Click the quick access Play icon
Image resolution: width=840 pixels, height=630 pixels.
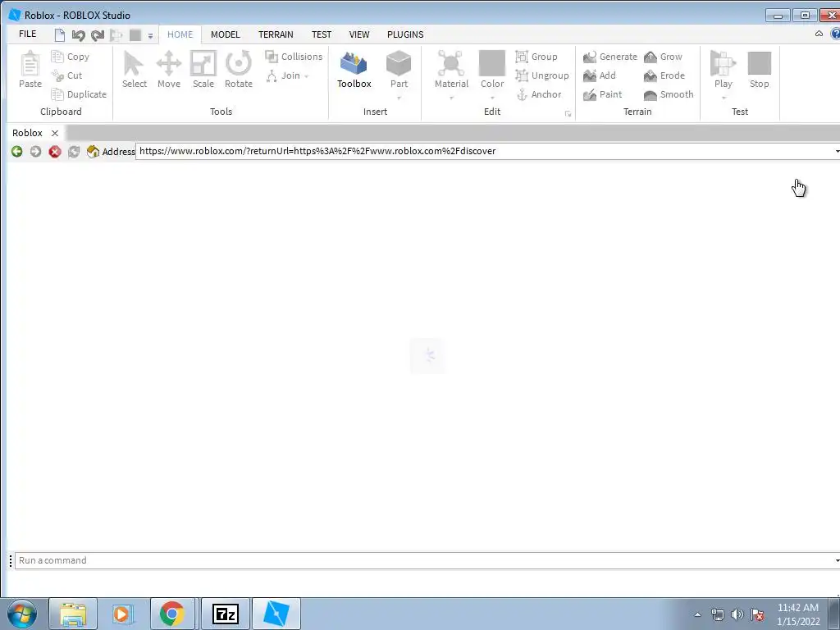pos(116,35)
